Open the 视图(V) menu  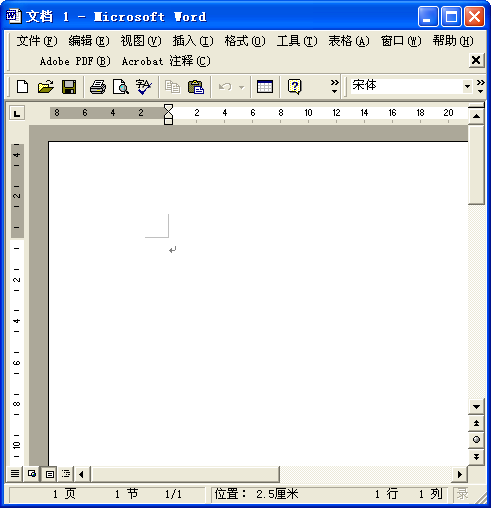[141, 41]
